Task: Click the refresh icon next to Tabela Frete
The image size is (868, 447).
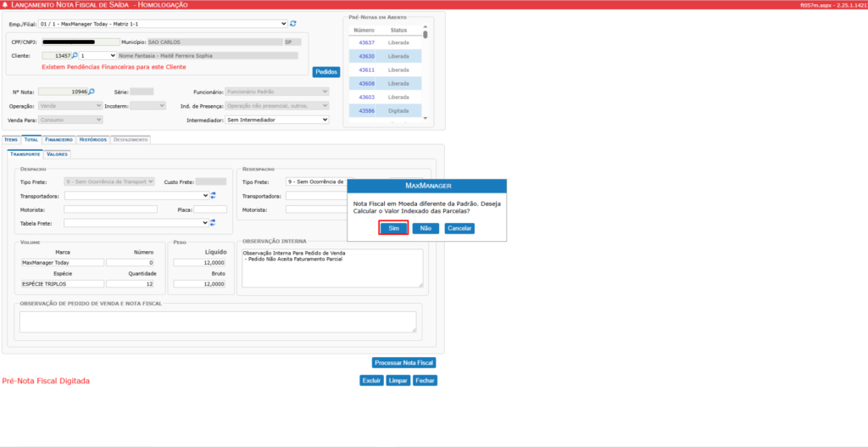Action: (214, 223)
